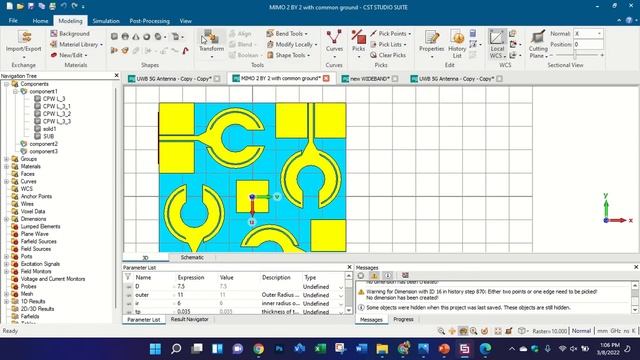Viewport: 640px width, 360px height.
Task: Expand the Groups tree node
Action: pos(7,159)
